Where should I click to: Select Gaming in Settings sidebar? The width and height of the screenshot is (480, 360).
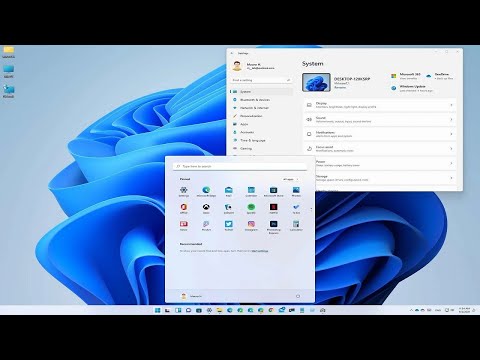pyautogui.click(x=261, y=148)
